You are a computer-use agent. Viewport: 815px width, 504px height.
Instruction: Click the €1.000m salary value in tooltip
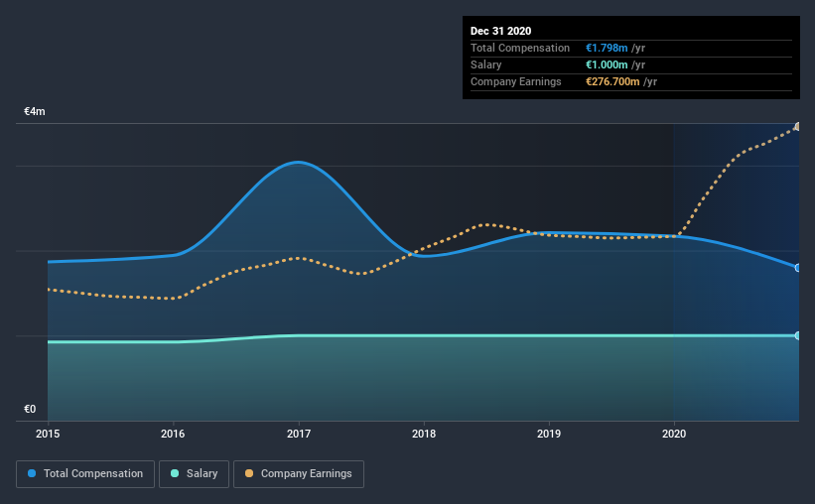(x=607, y=64)
